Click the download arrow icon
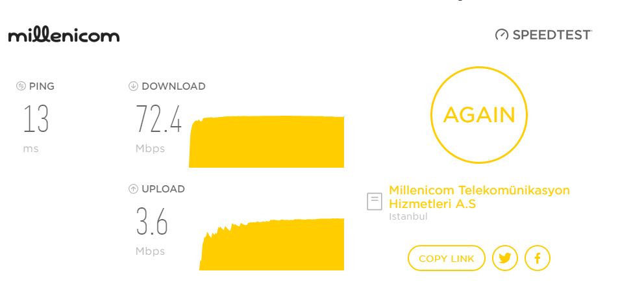The height and width of the screenshot is (299, 644). [133, 86]
